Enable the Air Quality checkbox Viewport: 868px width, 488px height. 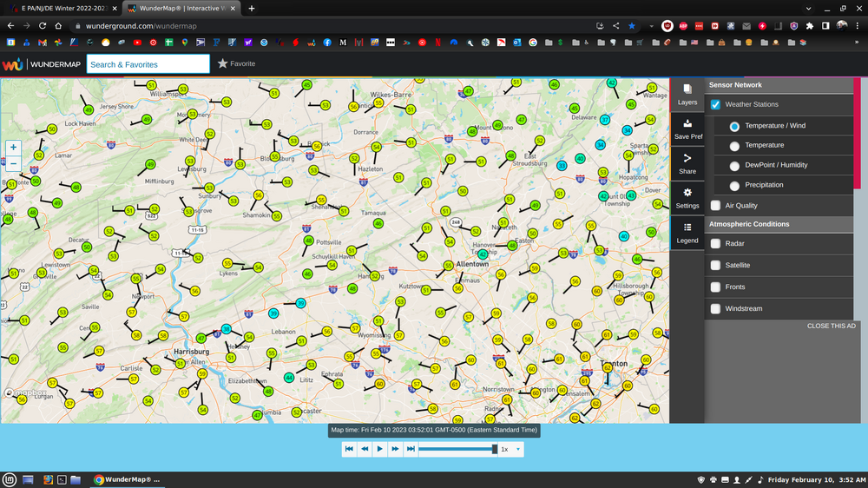[715, 206]
